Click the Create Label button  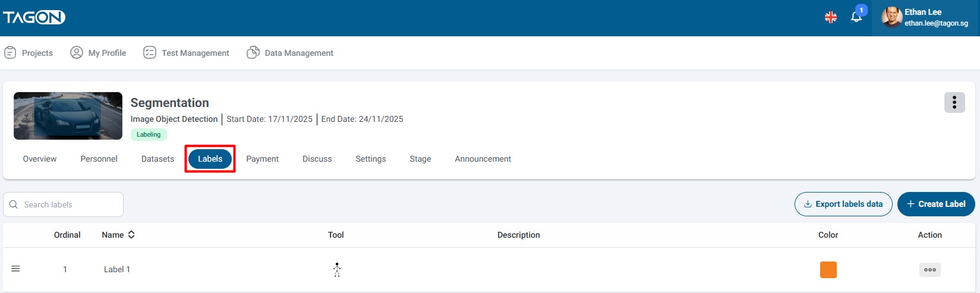[x=935, y=204]
